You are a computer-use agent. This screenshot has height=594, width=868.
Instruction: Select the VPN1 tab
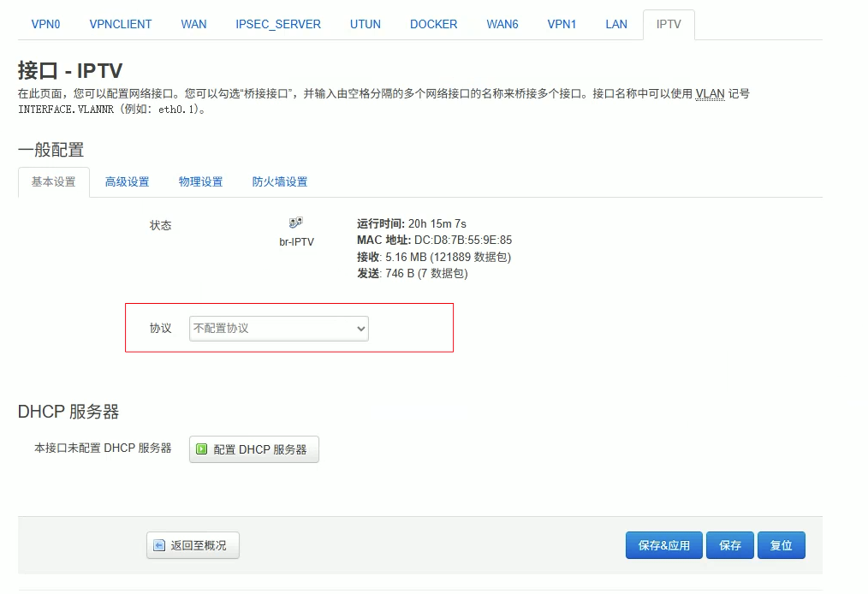(562, 24)
